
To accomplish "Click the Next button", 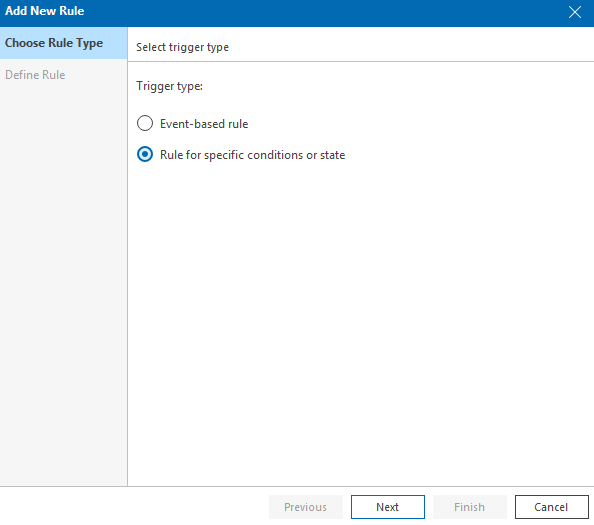I will point(388,507).
